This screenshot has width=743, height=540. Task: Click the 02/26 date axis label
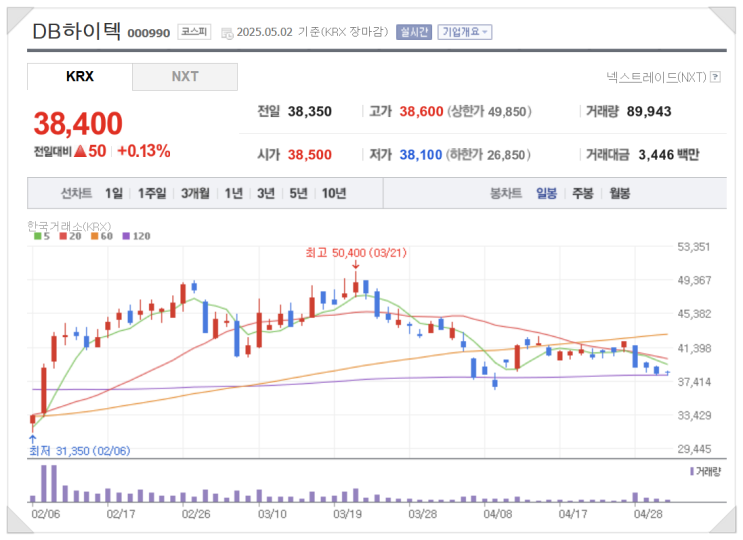196,514
